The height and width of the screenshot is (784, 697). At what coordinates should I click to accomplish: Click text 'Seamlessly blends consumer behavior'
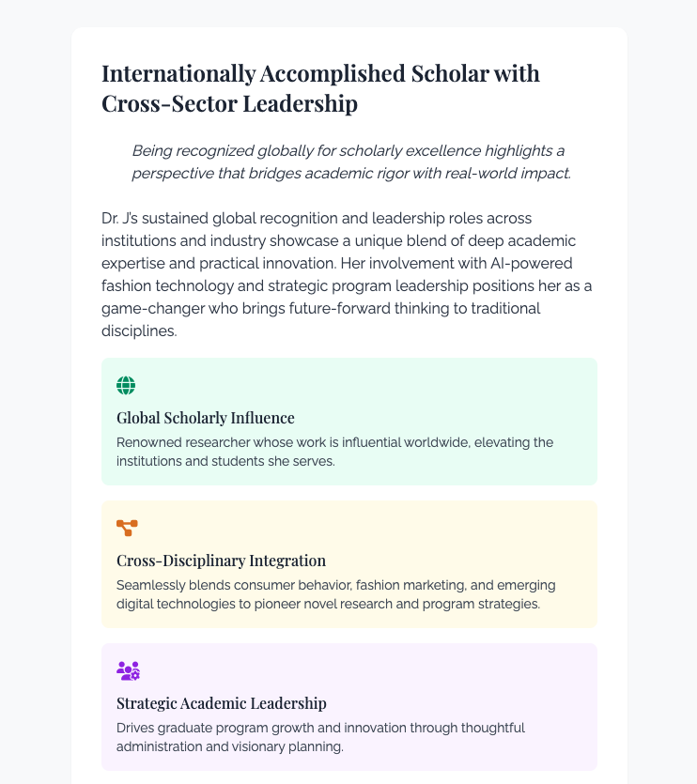234,585
